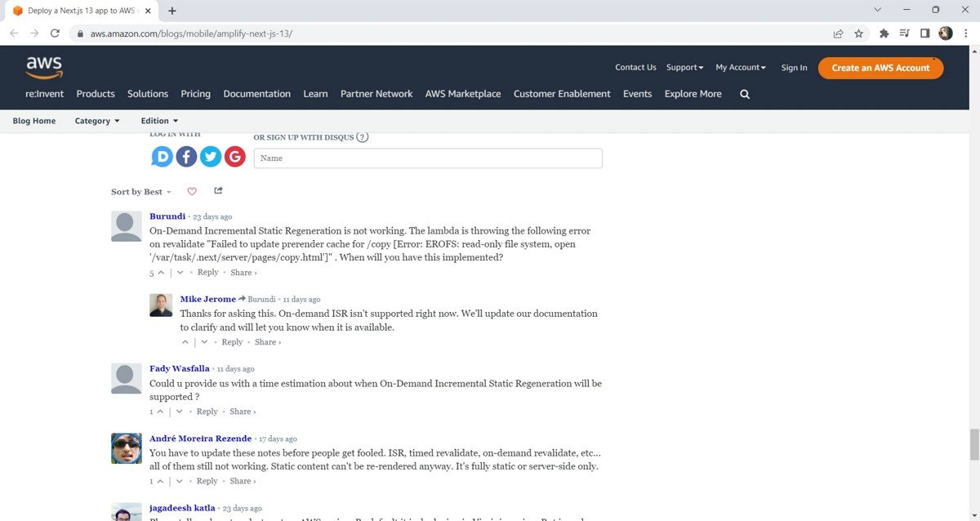Click Mike Jerome's avatar thumbnail

[161, 305]
